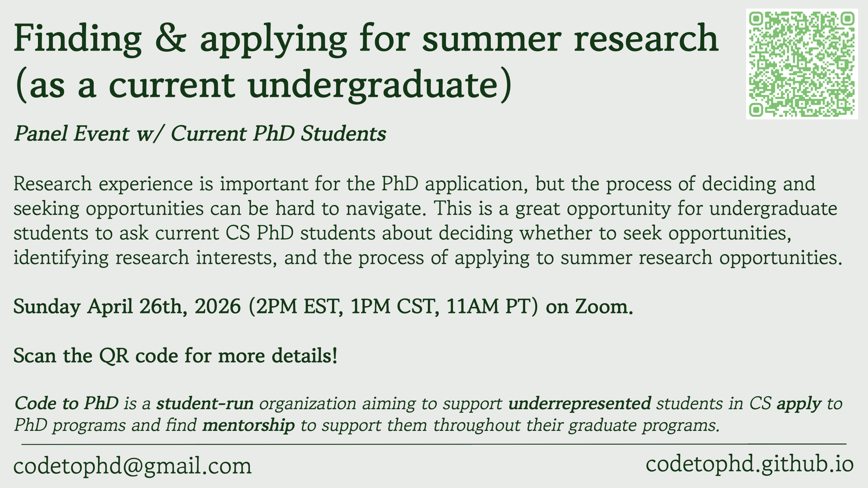This screenshot has height=488, width=868.
Task: Click the bold word 'apply' in the footer description
Action: coord(799,404)
